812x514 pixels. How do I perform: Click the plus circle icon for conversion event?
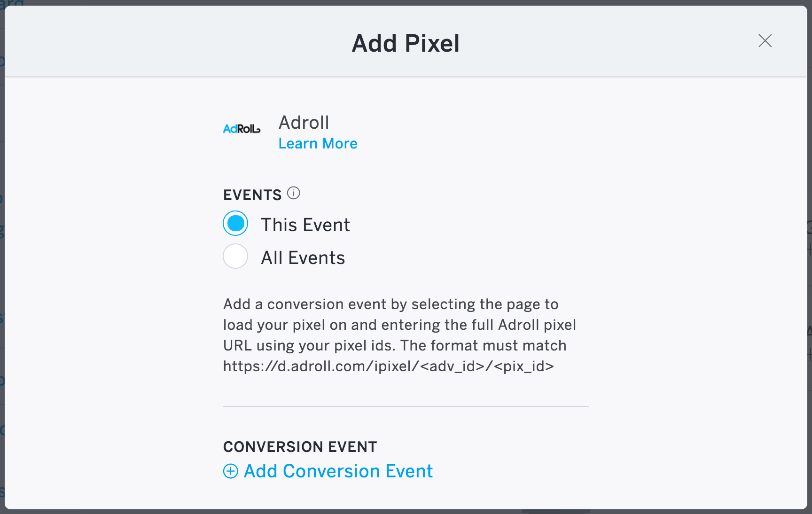[231, 471]
